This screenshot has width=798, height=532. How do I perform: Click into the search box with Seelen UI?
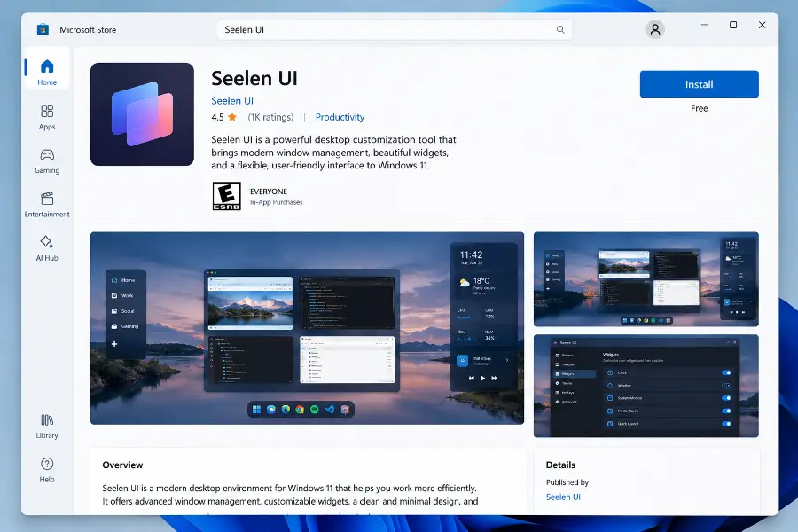394,29
